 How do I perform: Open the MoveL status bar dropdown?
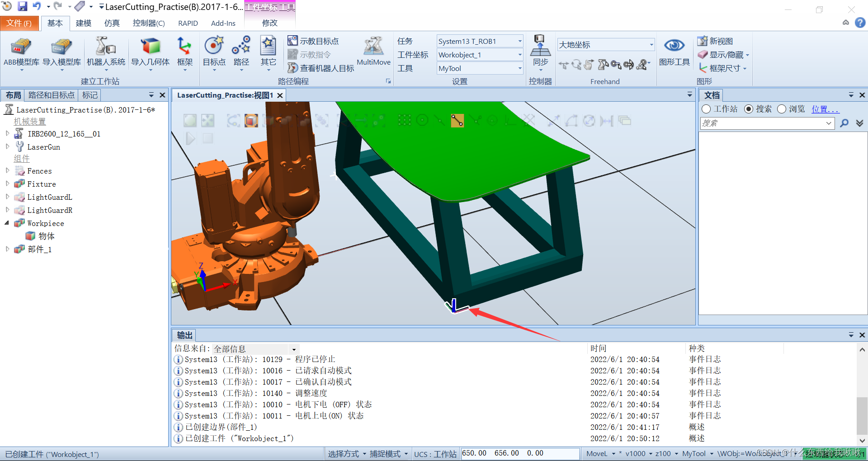pyautogui.click(x=600, y=454)
